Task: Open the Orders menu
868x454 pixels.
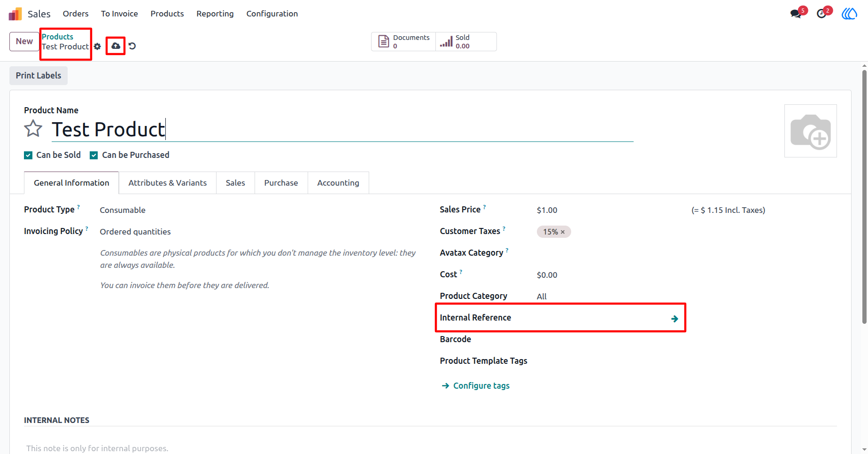Action: click(76, 14)
